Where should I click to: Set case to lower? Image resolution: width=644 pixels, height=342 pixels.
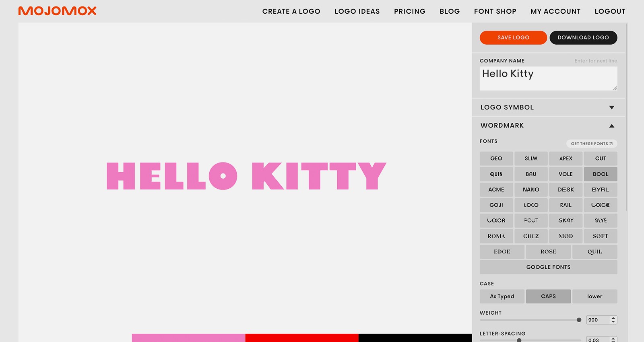pyautogui.click(x=595, y=297)
